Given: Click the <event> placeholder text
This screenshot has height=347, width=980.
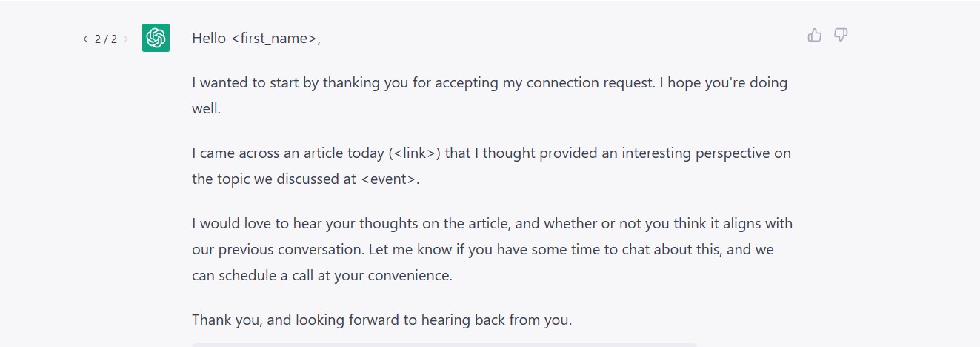Looking at the screenshot, I should (x=388, y=179).
